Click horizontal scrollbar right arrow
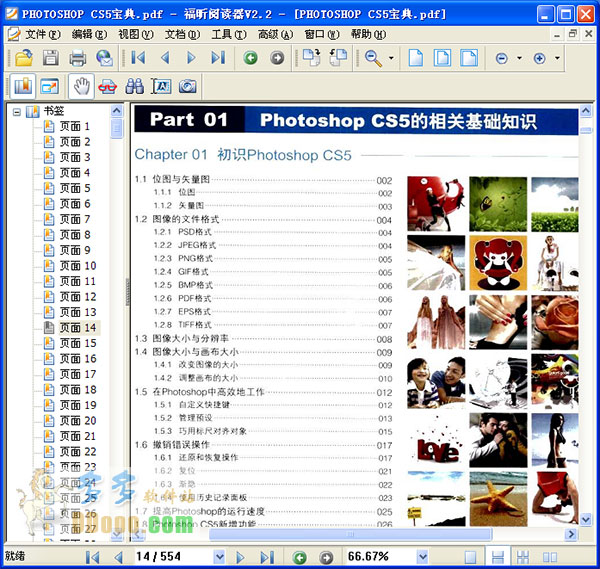600x569 pixels. tap(571, 534)
